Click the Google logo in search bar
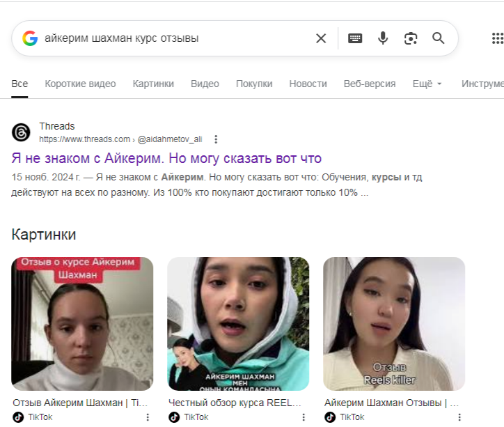The image size is (504, 427). (30, 38)
